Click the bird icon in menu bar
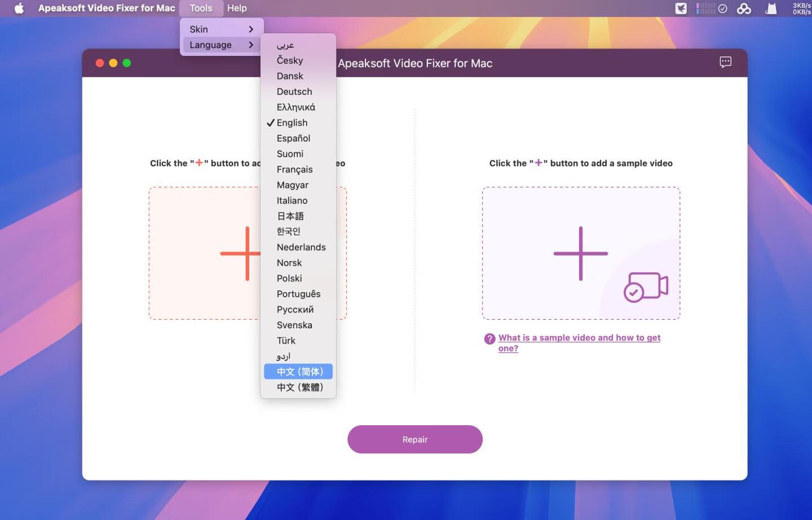This screenshot has height=520, width=812. [681, 8]
